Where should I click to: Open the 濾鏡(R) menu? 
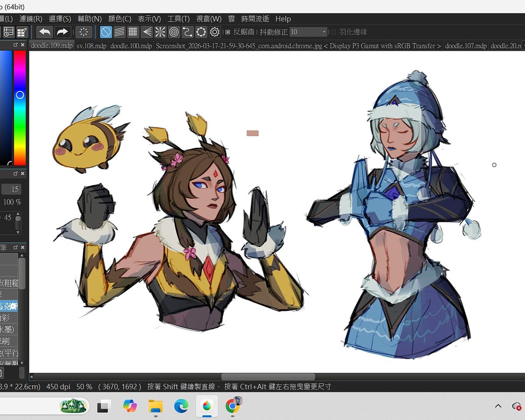coord(31,19)
